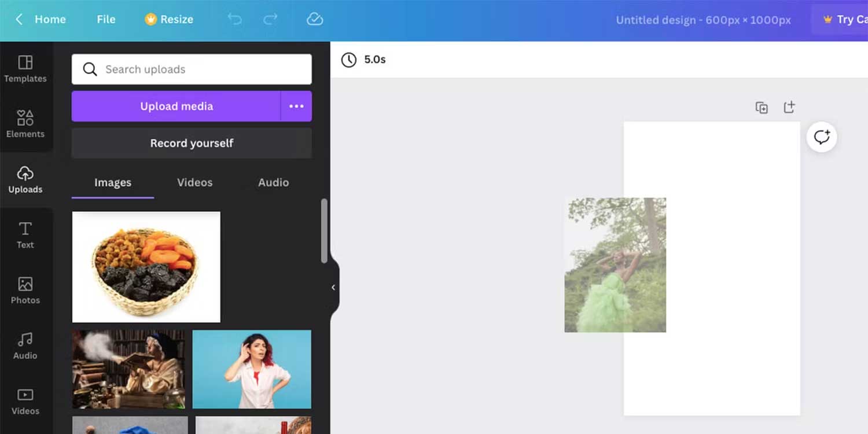Open the page duration setting showing 5.0s
The image size is (868, 434).
pyautogui.click(x=363, y=60)
